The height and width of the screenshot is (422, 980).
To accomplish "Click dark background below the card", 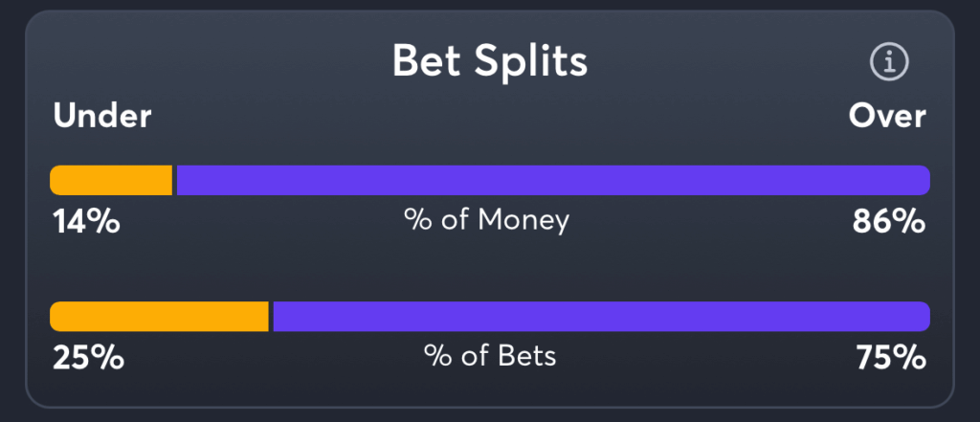I will click(490, 415).
